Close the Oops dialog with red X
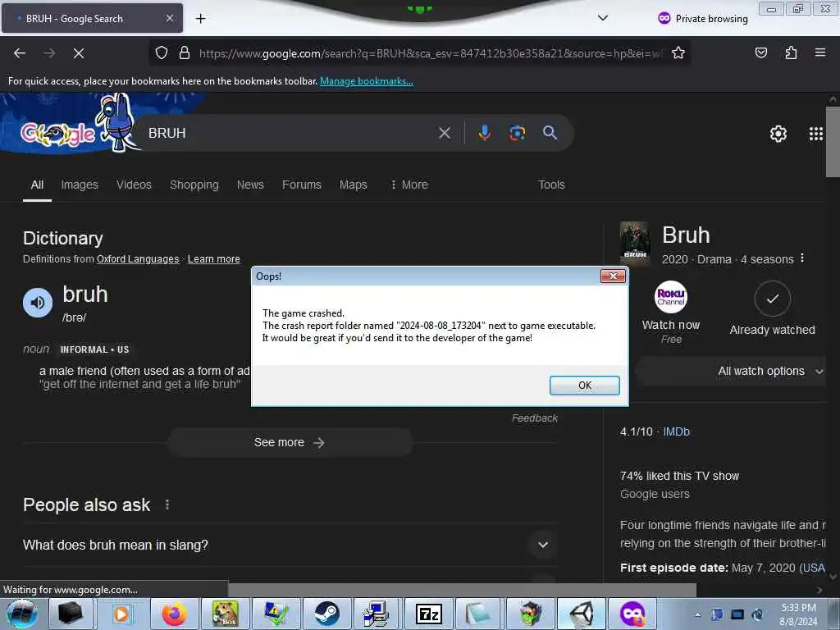Viewport: 840px width, 630px height. pos(613,276)
